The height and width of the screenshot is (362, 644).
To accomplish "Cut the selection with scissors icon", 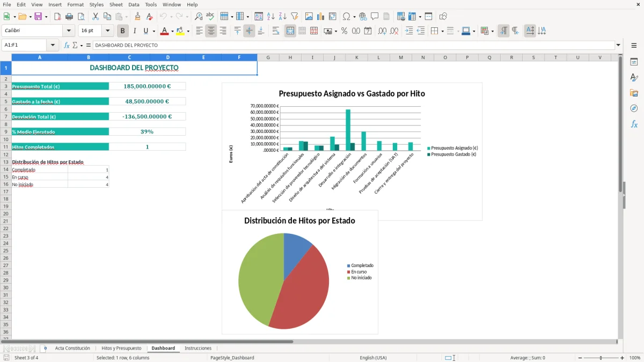I will click(x=96, y=17).
